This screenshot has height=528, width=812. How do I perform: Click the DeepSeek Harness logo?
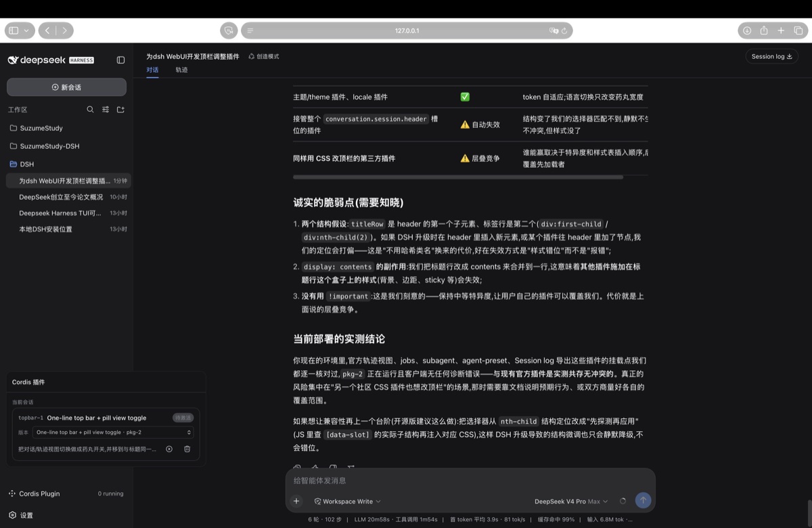tap(51, 60)
